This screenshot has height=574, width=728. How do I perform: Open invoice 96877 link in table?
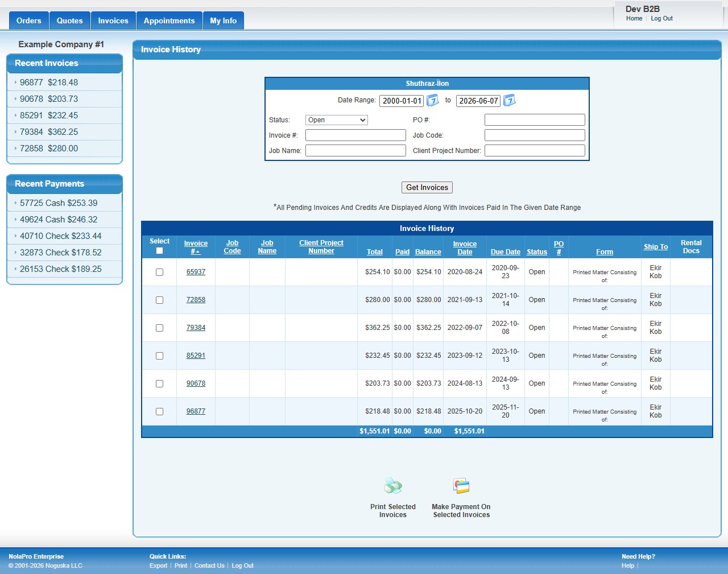[196, 411]
